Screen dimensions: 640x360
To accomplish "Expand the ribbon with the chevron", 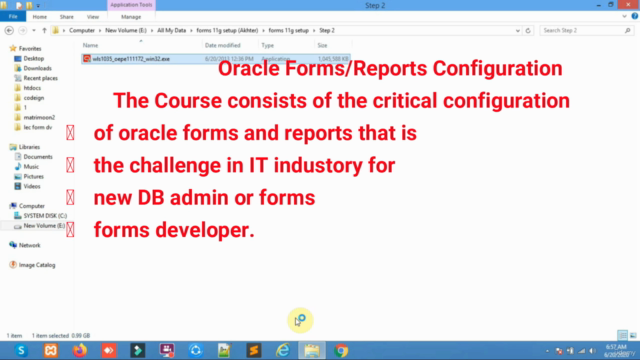I will 624,17.
